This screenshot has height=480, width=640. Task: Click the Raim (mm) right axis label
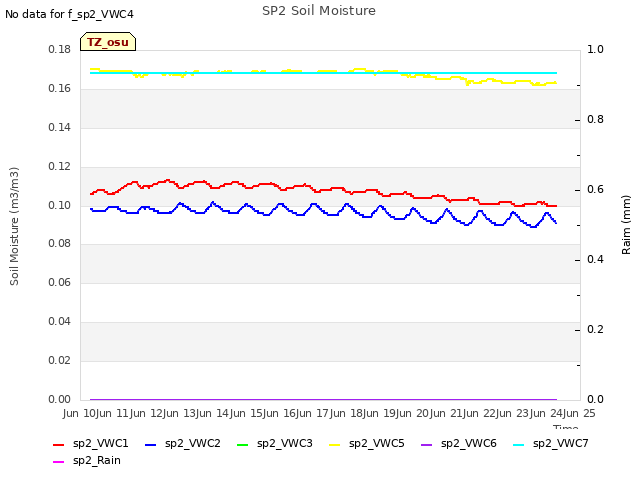[626, 225]
